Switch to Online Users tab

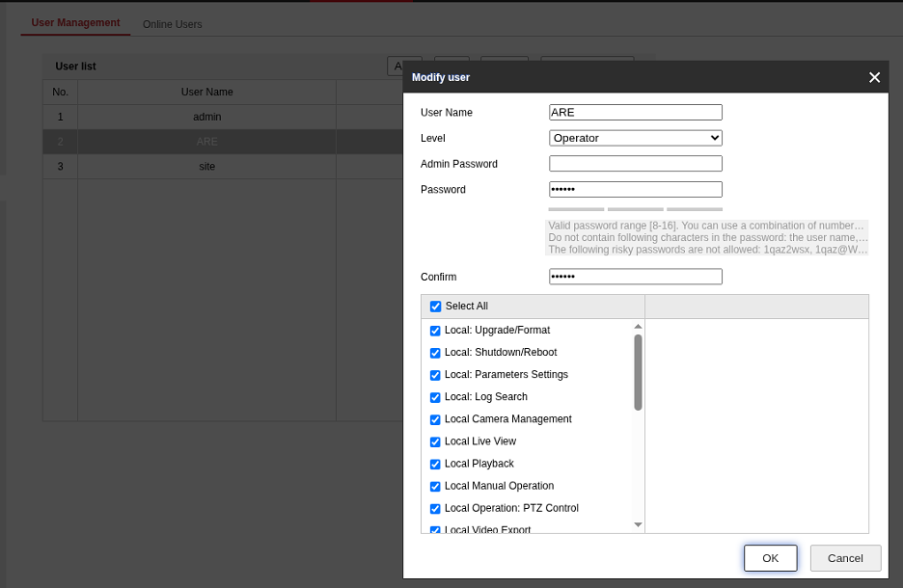pos(173,24)
